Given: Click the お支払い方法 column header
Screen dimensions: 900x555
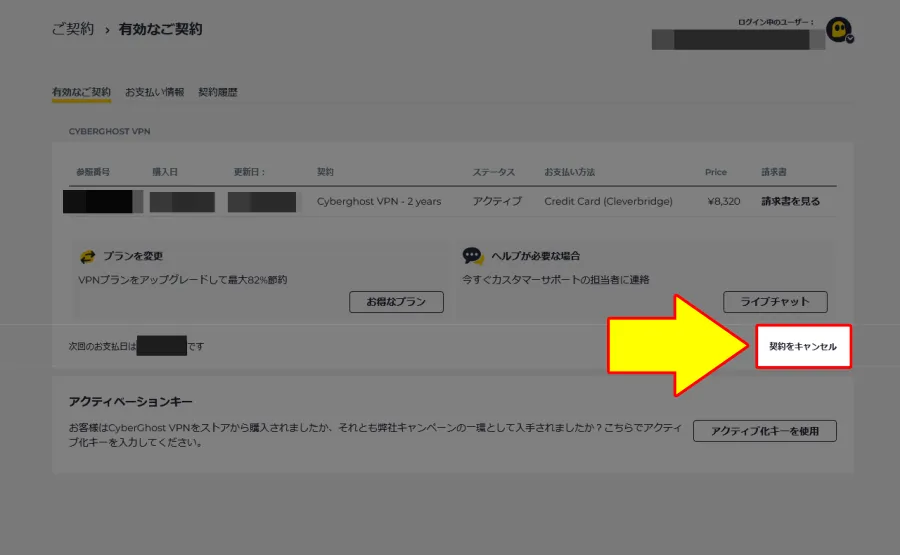Looking at the screenshot, I should tap(569, 172).
